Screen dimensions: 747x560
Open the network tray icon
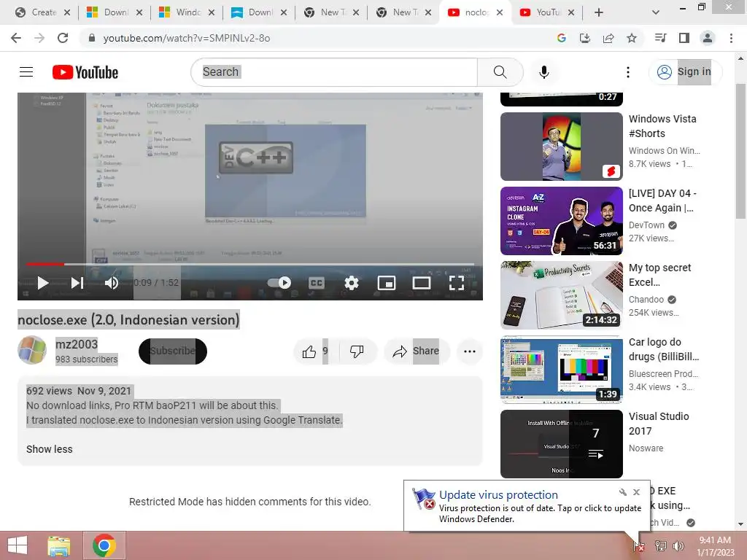[661, 545]
